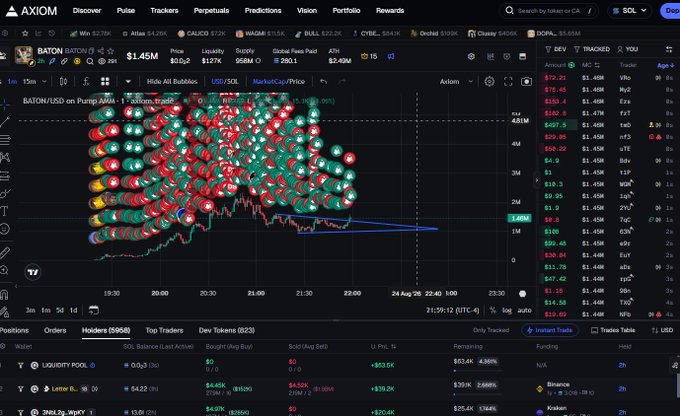Click the crown icon with 15
This screenshot has width=680, height=416.
click(x=369, y=56)
